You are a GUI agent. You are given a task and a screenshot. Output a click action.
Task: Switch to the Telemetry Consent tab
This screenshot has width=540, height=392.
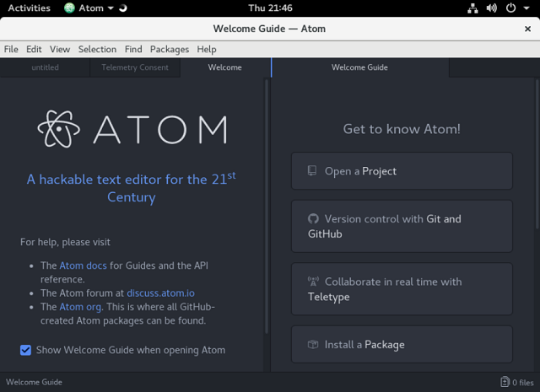coord(135,67)
